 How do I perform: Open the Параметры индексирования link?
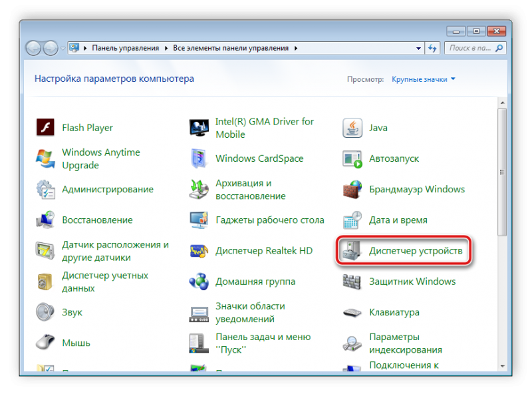click(406, 343)
